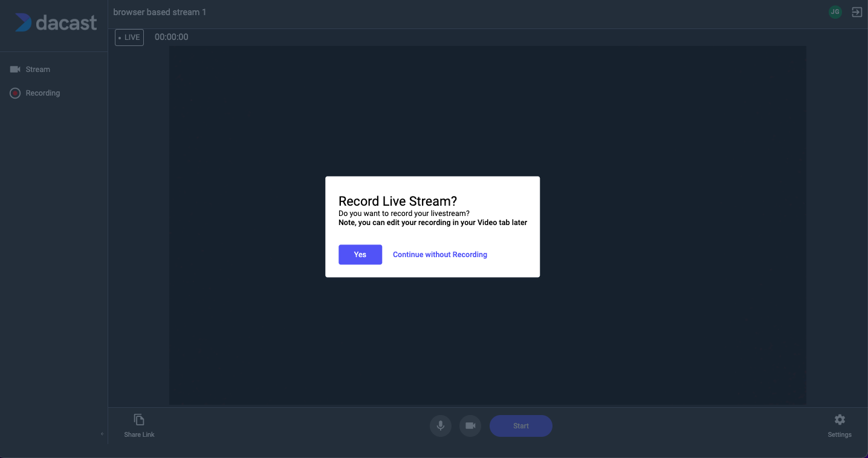Image resolution: width=868 pixels, height=458 pixels.
Task: Click the green JG profile avatar
Action: (x=835, y=11)
